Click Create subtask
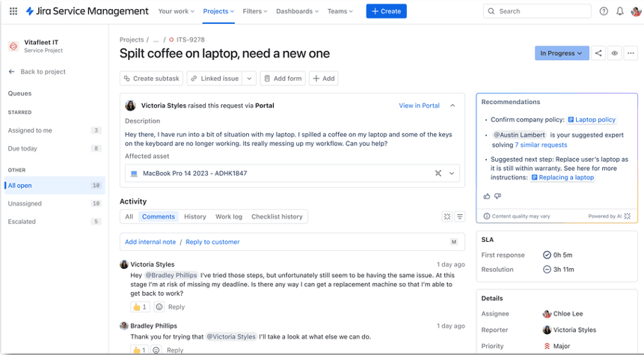This screenshot has height=355, width=644. click(152, 78)
